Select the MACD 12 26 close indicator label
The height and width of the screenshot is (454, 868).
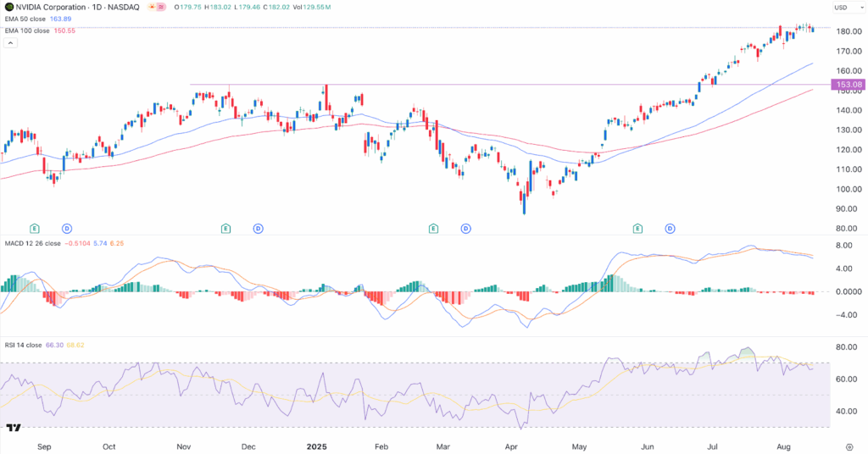33,243
